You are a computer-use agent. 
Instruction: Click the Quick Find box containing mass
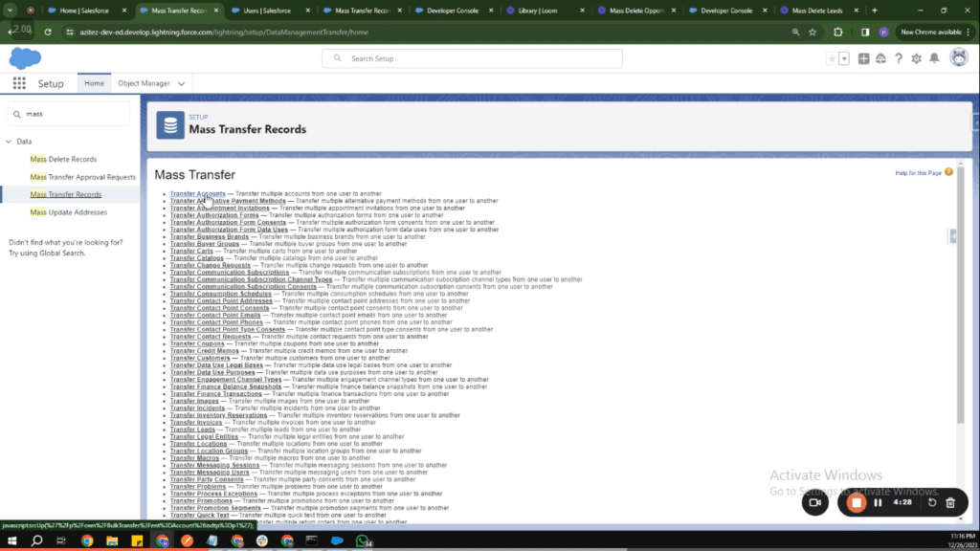(x=69, y=115)
